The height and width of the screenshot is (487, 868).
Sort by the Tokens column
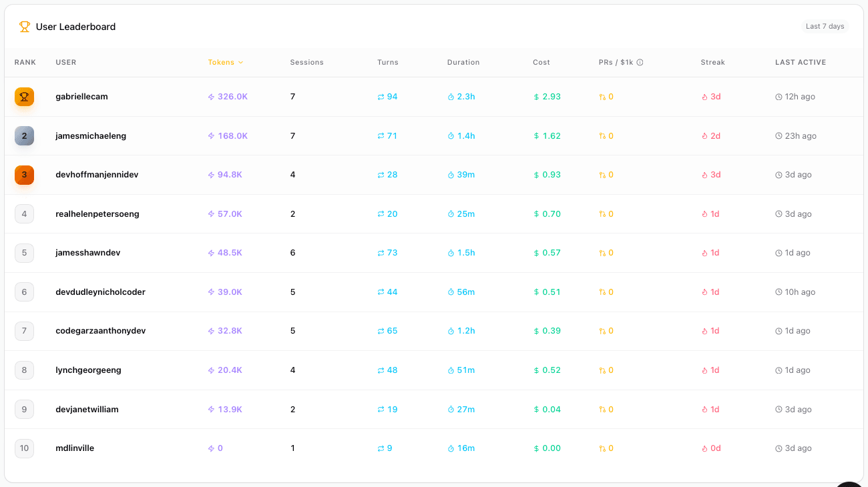[x=226, y=62]
